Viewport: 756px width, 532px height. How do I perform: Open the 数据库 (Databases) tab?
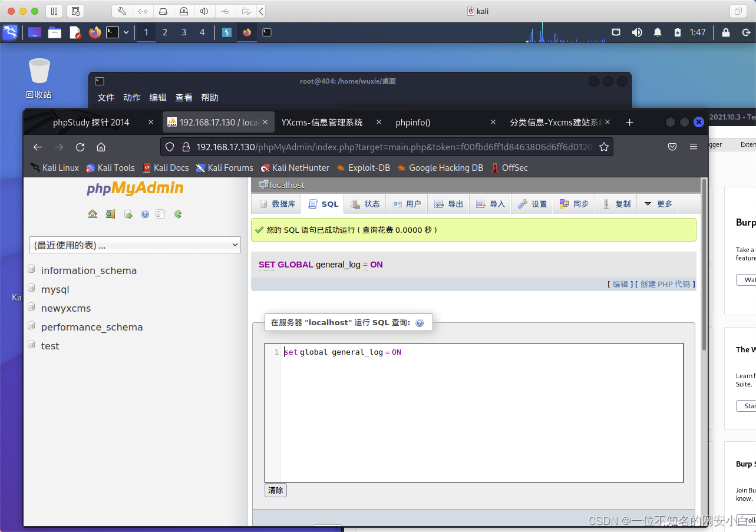point(276,204)
